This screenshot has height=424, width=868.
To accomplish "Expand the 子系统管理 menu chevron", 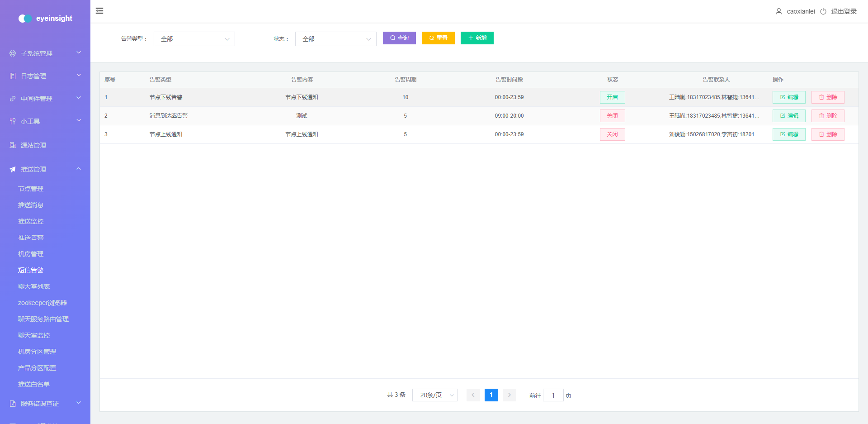I will coord(79,53).
